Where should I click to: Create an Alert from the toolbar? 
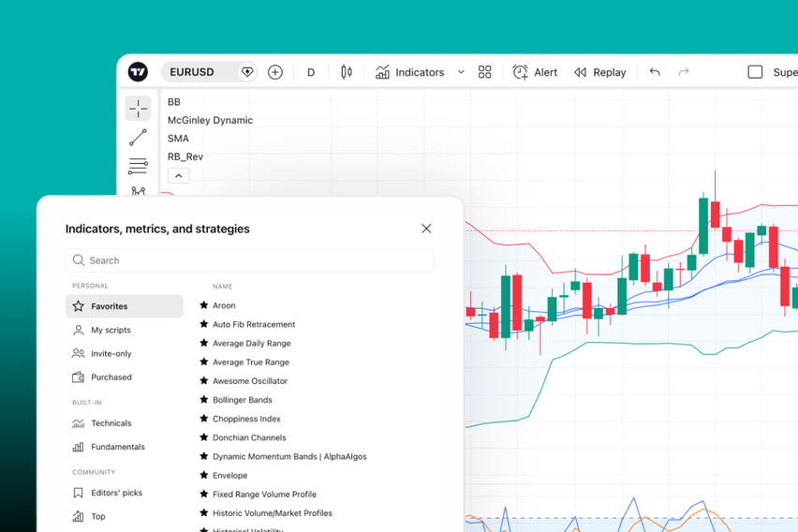(535, 72)
